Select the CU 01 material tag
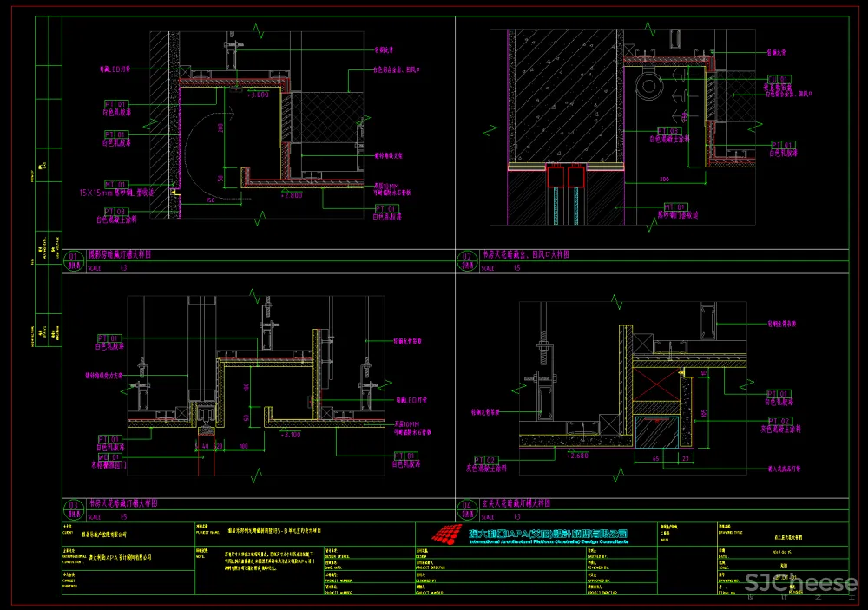 pyautogui.click(x=773, y=78)
